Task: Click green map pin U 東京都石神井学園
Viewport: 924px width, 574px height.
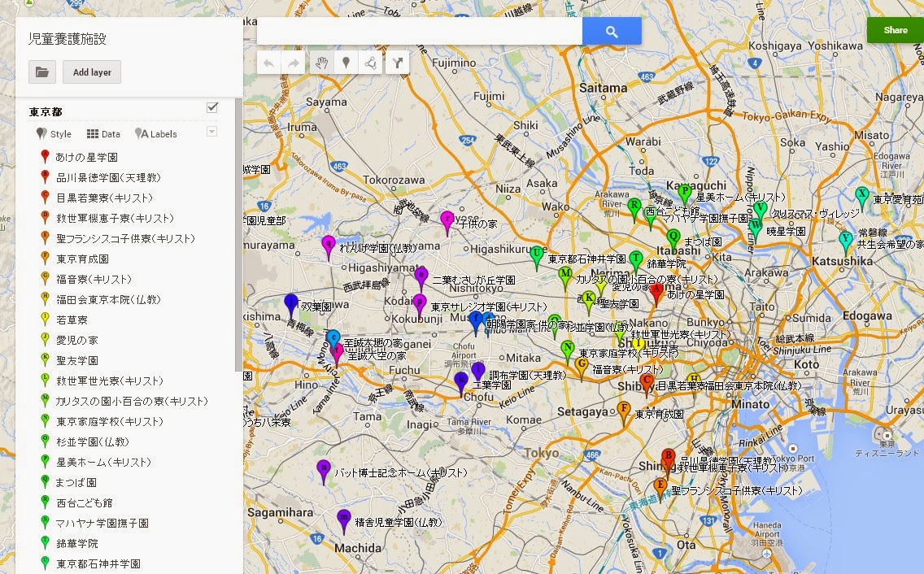Action: [536, 258]
